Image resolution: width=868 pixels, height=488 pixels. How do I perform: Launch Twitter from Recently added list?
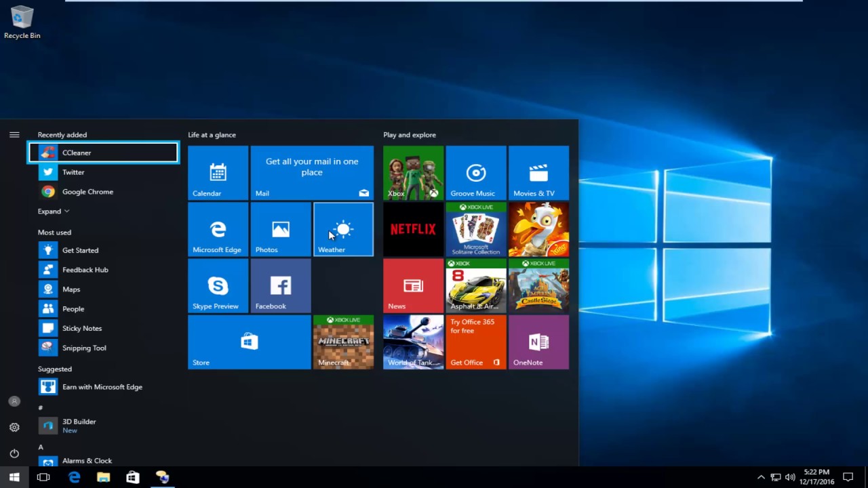103,172
